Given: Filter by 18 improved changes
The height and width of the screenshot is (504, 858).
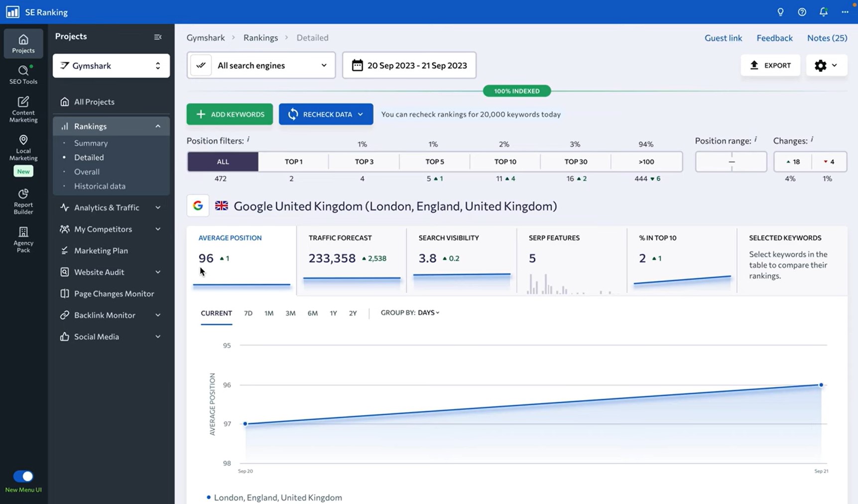Looking at the screenshot, I should (793, 161).
